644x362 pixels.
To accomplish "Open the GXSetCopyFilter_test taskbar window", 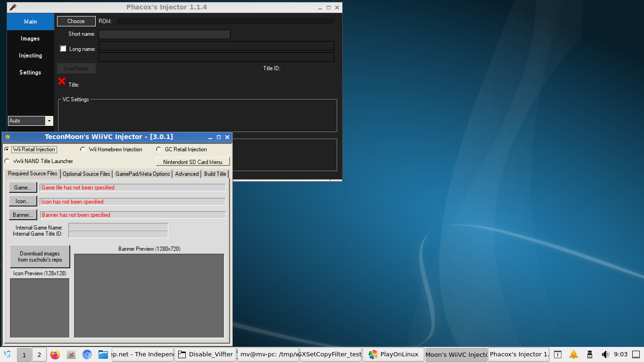I will (330, 354).
